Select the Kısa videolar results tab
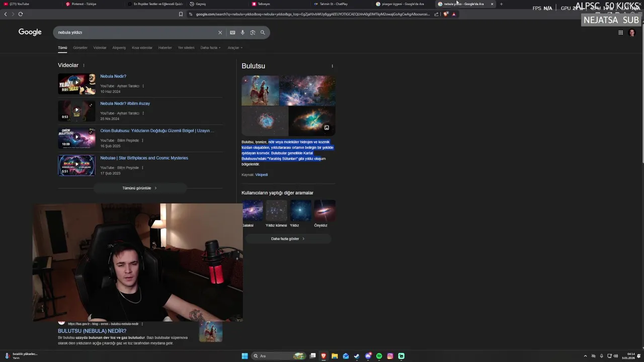This screenshot has height=362, width=644. point(142,48)
